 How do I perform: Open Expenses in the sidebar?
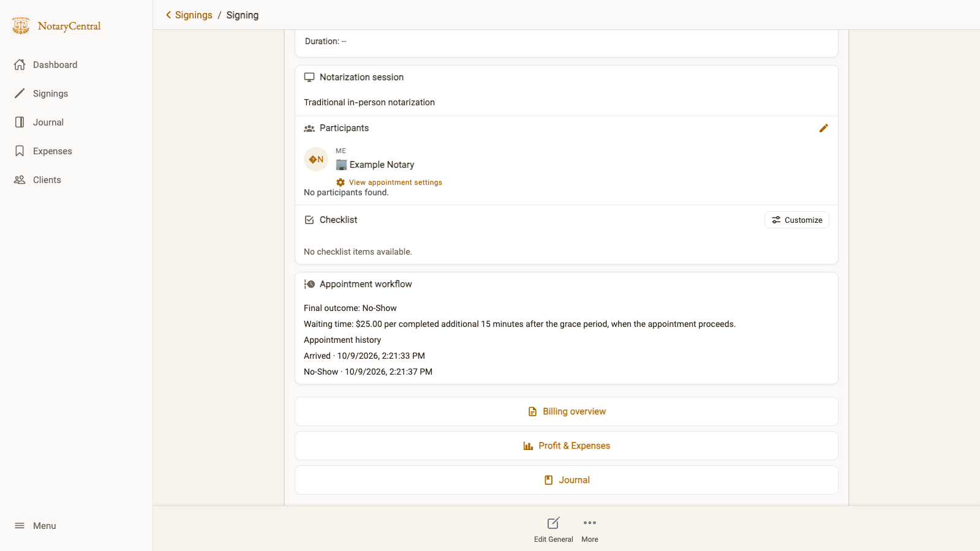pyautogui.click(x=77, y=151)
